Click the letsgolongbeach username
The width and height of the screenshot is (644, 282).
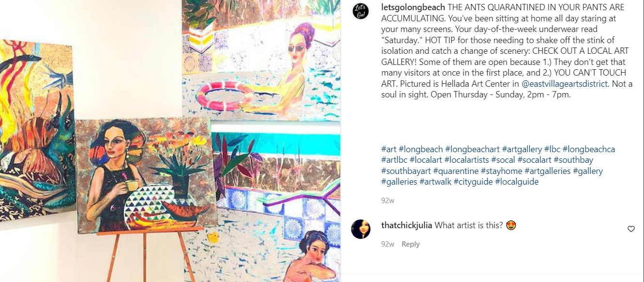click(x=413, y=8)
